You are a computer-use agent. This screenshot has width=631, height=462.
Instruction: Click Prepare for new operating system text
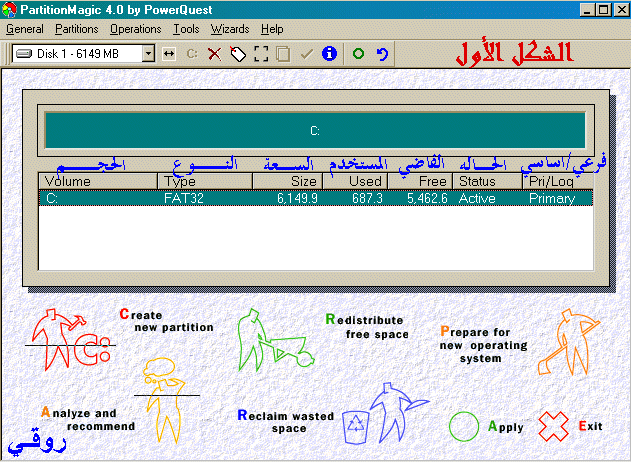tap(483, 344)
